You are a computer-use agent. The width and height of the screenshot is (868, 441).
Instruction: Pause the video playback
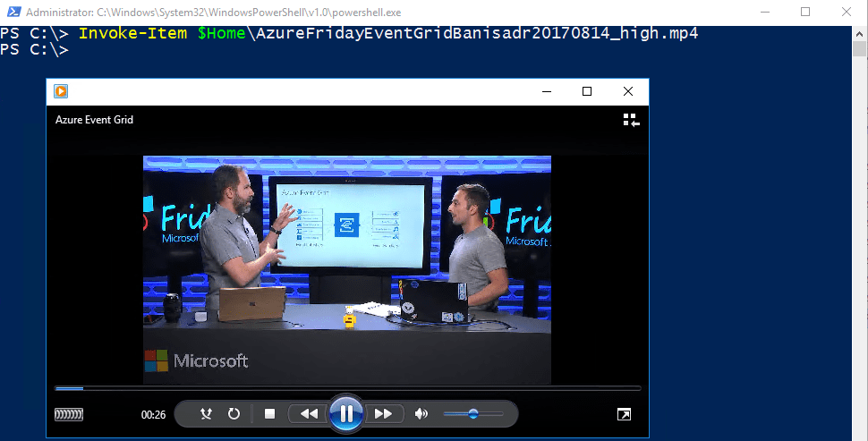(345, 413)
